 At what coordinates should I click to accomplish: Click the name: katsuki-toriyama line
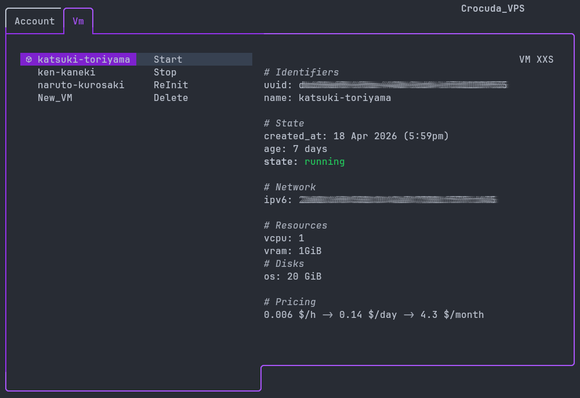(x=327, y=98)
